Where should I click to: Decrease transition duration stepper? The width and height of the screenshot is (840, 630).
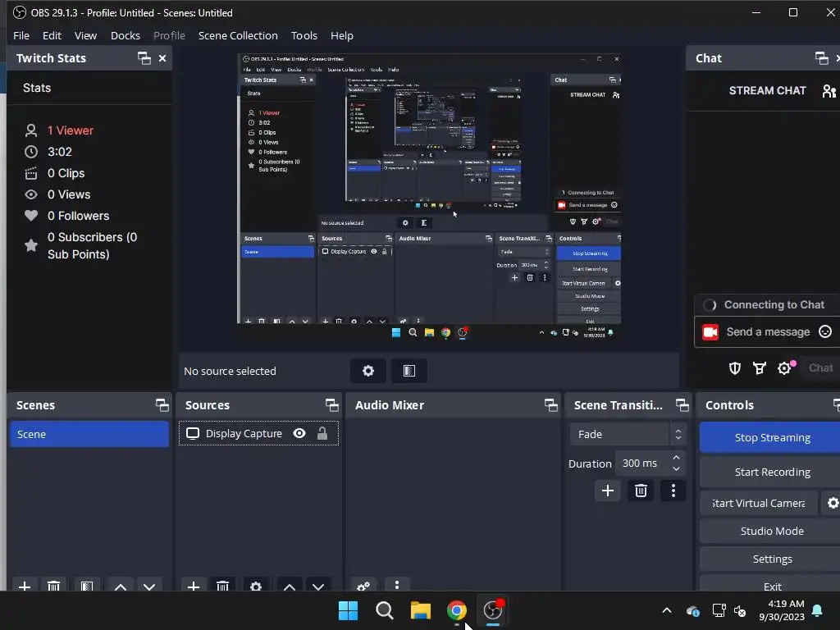point(676,469)
